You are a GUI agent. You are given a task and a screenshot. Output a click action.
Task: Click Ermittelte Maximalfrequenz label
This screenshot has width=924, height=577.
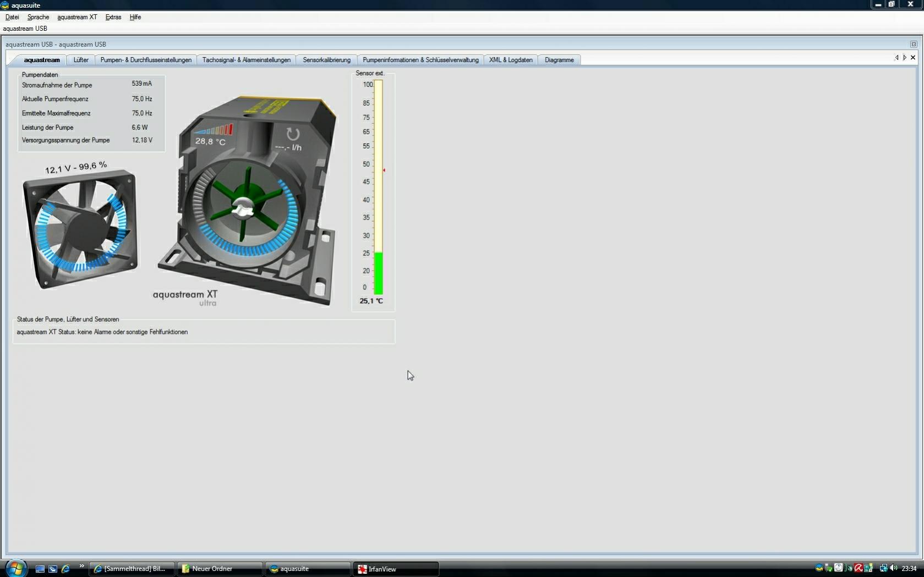pos(56,113)
